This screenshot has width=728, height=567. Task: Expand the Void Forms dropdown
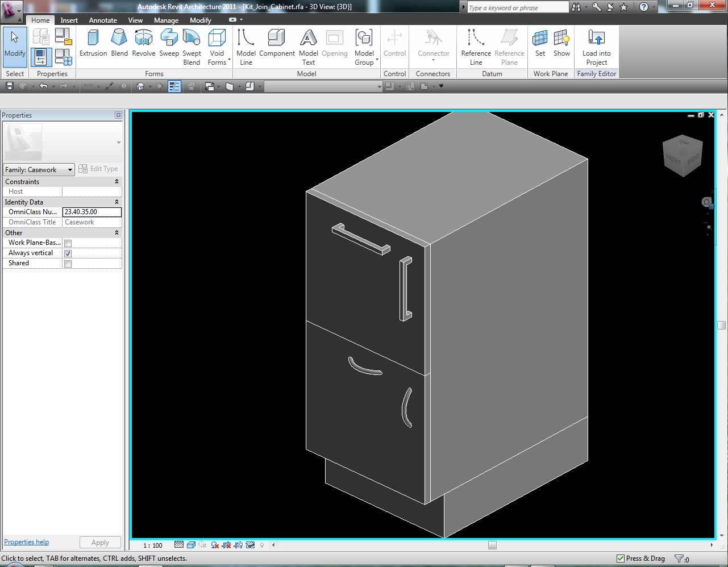217,48
